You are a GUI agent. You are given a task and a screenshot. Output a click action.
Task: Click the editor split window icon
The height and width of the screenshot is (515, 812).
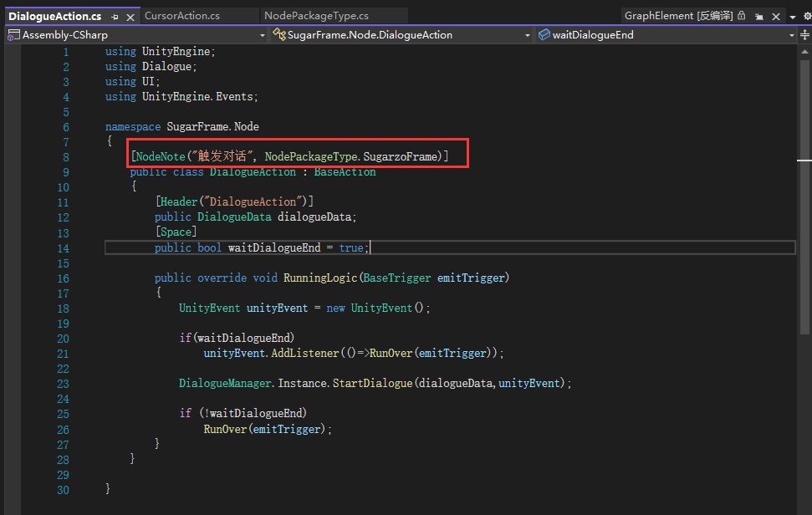coord(804,34)
